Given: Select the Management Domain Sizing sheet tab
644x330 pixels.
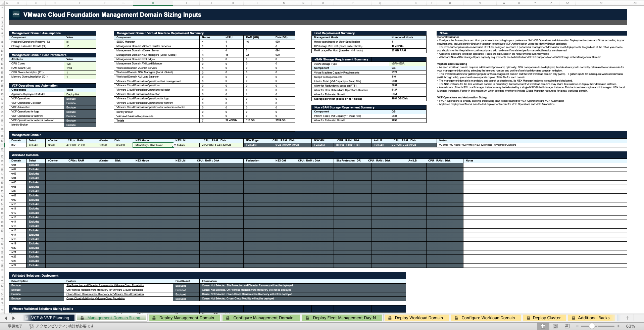Looking at the screenshot, I should [x=112, y=318].
